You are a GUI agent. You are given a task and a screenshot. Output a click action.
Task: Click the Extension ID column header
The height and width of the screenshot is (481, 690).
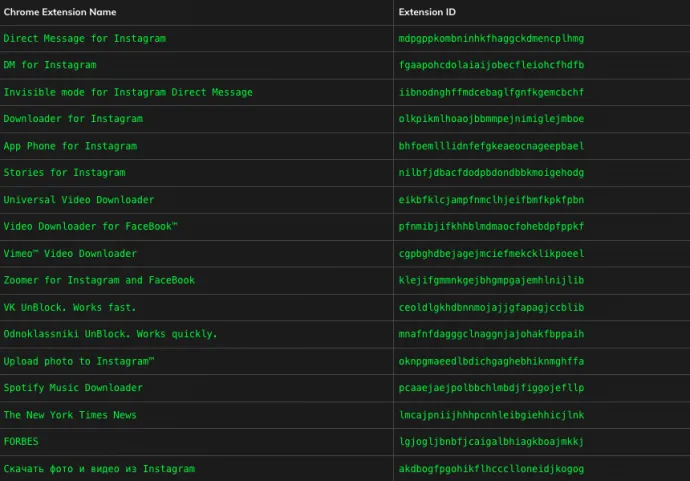click(427, 12)
